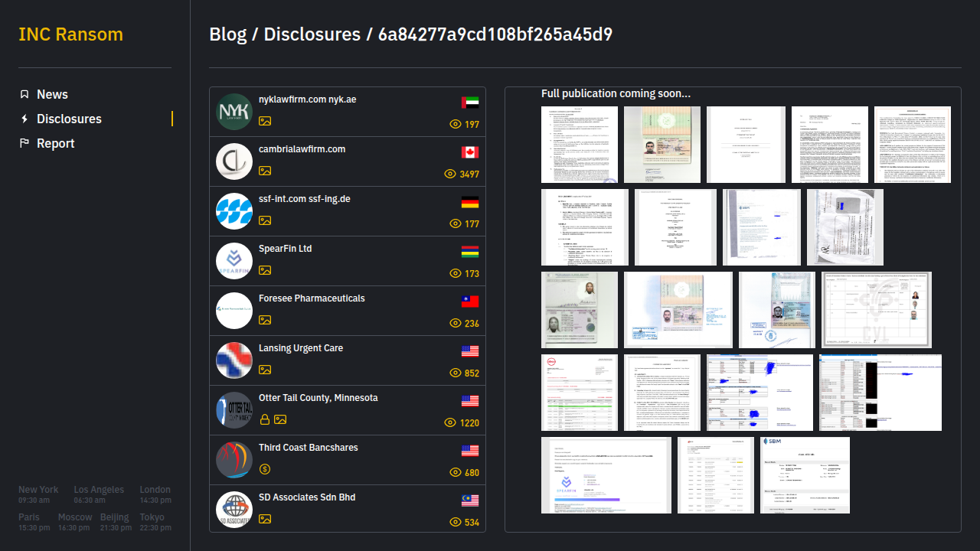The image size is (980, 551).
Task: Click the SD Associates globe logo
Action: coord(234,510)
